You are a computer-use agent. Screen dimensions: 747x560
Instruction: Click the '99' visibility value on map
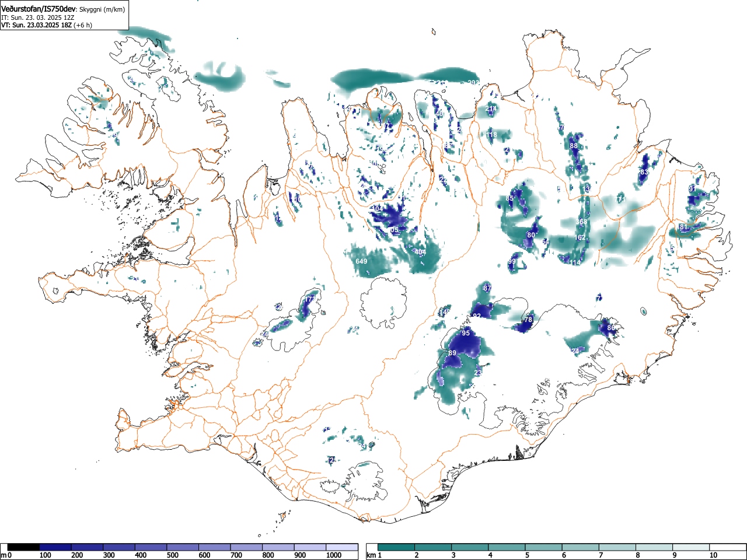pos(512,261)
